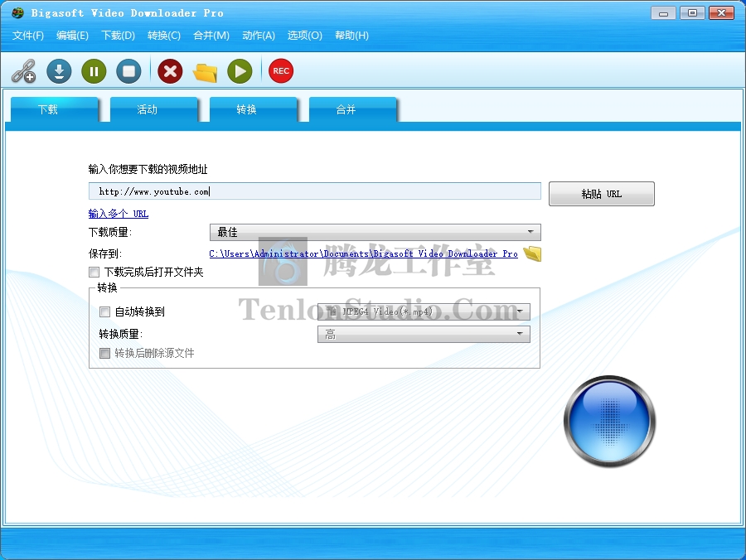Open the 文件(F) menu
The height and width of the screenshot is (560, 746).
pyautogui.click(x=28, y=36)
